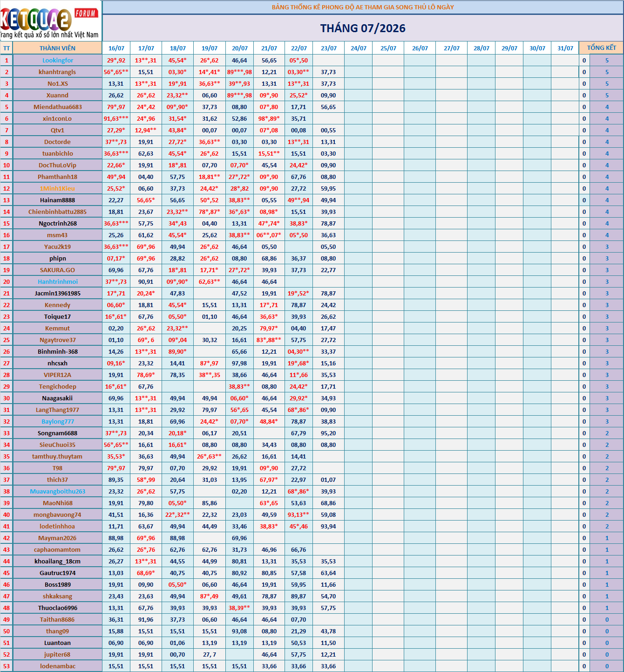
Task: Select Lookingfor's TỔNG KẾT total of 5
Action: [x=607, y=60]
